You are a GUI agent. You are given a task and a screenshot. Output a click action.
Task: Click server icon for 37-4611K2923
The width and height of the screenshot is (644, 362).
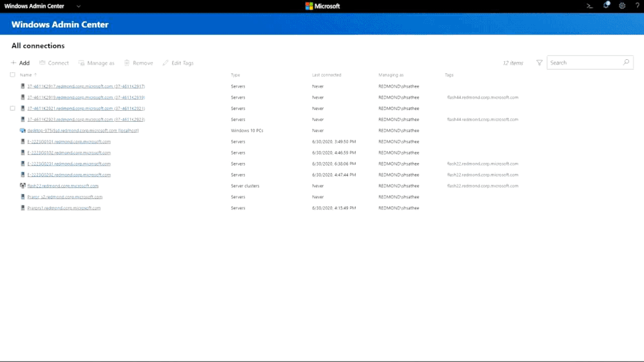23,119
